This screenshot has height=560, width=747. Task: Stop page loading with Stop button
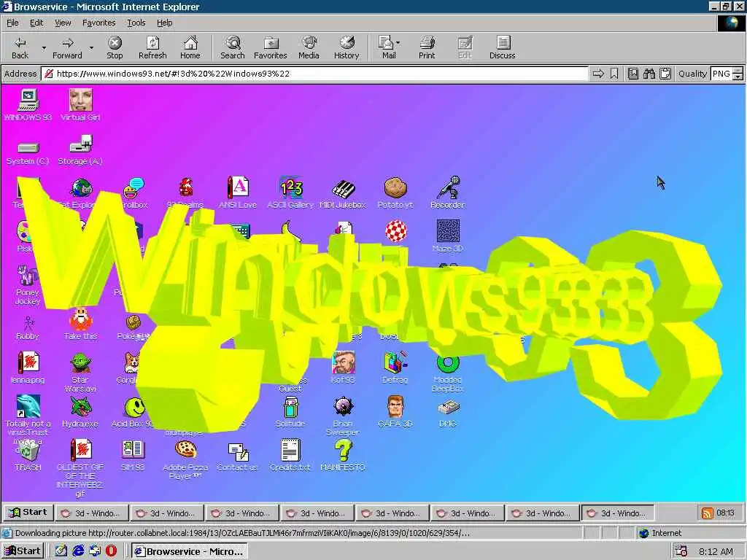click(x=115, y=47)
